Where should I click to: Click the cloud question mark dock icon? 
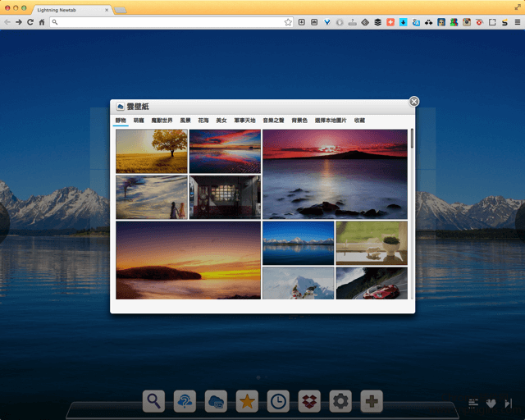185,401
